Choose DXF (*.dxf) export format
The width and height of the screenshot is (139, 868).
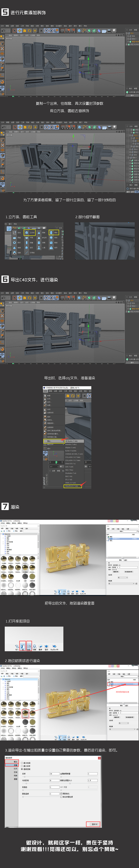tap(74, 467)
